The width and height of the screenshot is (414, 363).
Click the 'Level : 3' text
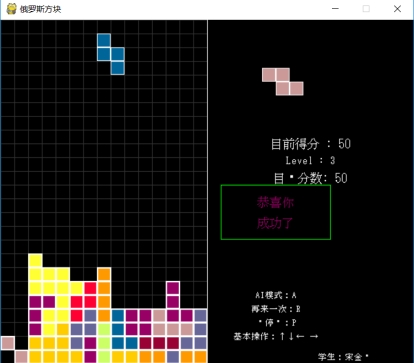[x=310, y=161]
